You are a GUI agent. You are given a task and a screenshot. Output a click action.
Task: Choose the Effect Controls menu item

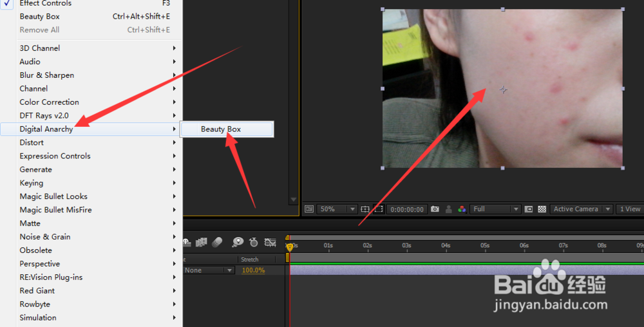[x=91, y=3]
